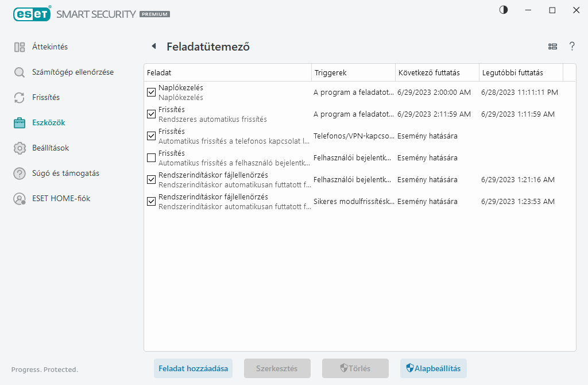Uncheck the Naplókezelés task checkbox
588x385 pixels.
click(x=152, y=93)
